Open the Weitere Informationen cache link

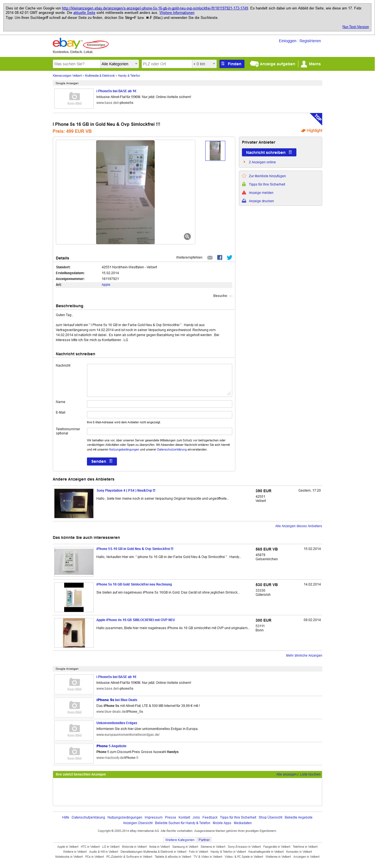coord(177,12)
